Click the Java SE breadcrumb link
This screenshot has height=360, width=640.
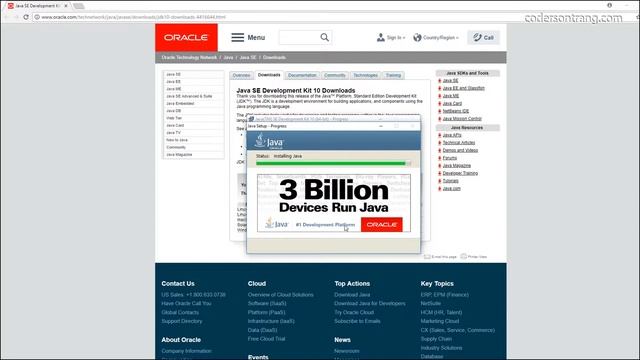pos(248,58)
